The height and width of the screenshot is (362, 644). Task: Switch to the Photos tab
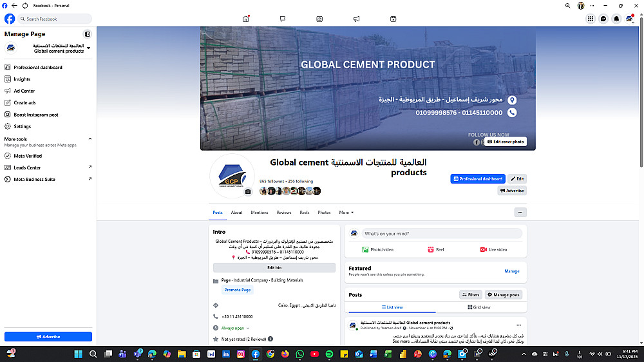tap(324, 213)
